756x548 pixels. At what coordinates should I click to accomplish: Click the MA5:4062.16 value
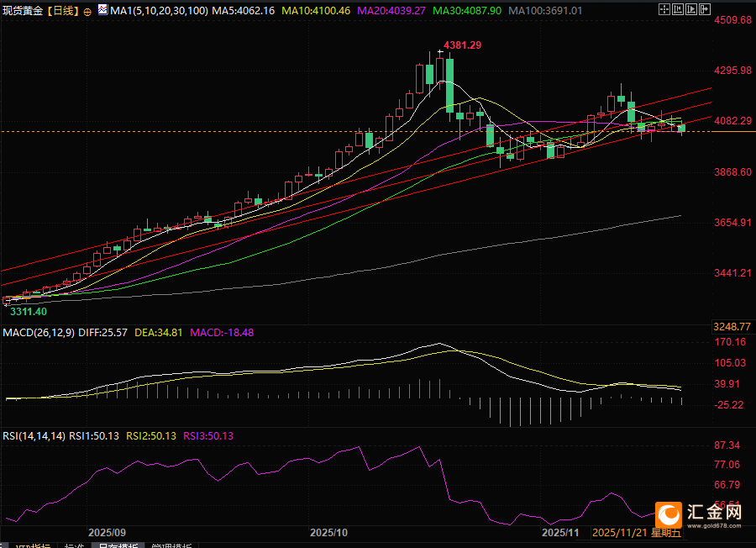[244, 11]
